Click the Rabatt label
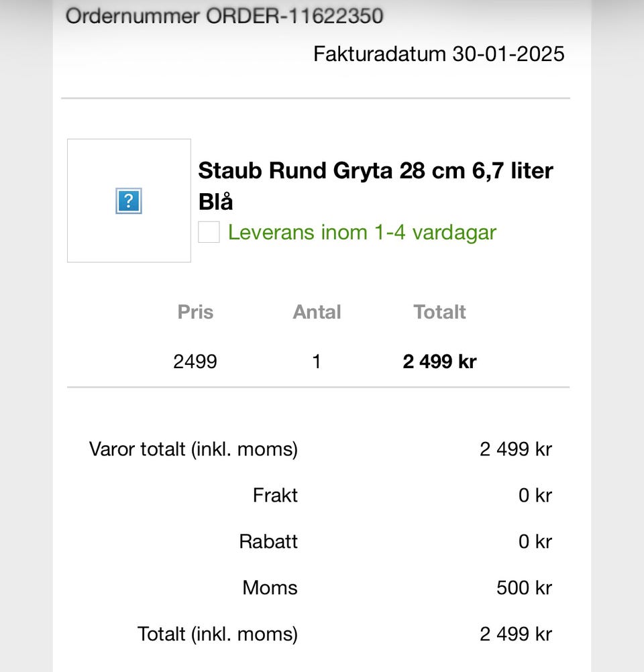 [268, 541]
